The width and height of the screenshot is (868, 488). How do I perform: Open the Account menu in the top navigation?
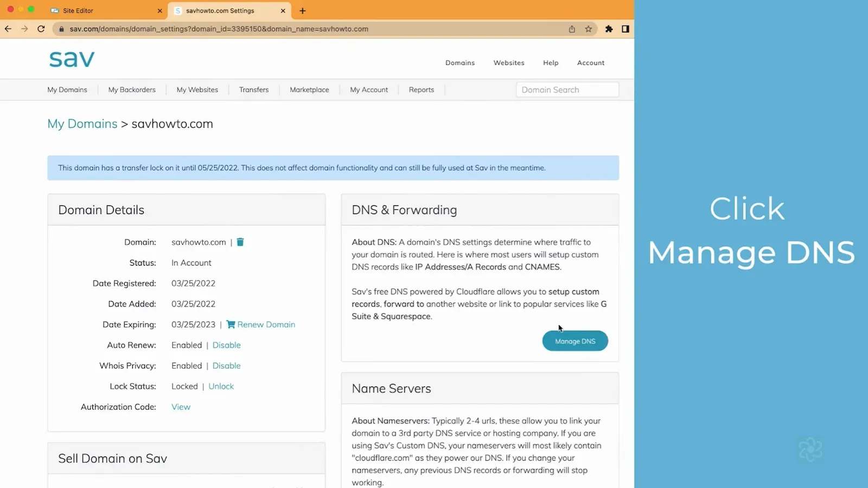coord(591,63)
